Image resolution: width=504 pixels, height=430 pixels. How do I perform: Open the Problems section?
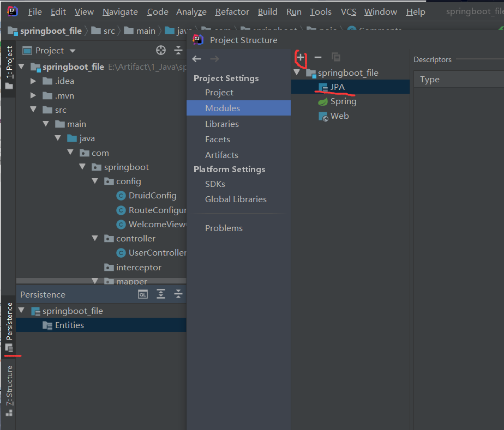(x=224, y=228)
